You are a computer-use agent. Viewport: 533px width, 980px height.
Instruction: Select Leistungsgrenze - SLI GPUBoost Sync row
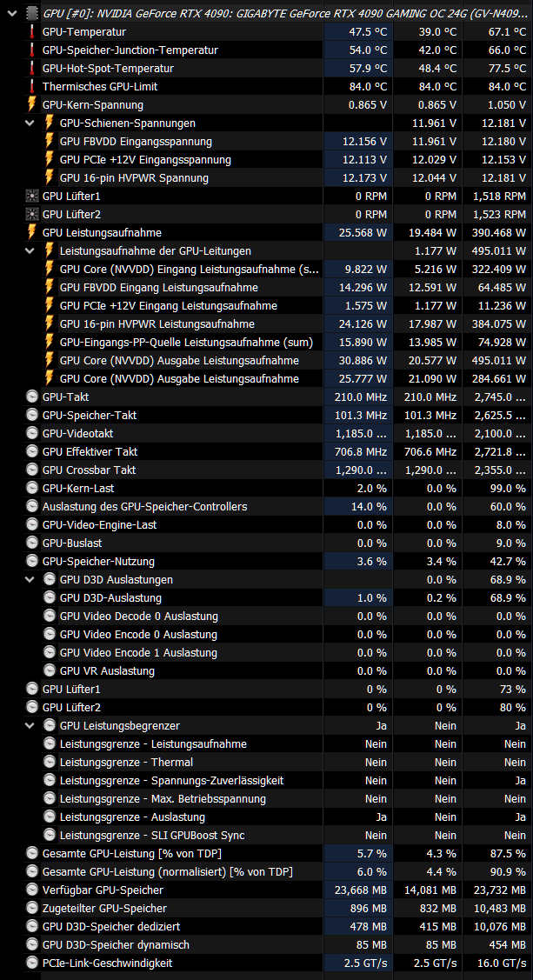click(152, 835)
